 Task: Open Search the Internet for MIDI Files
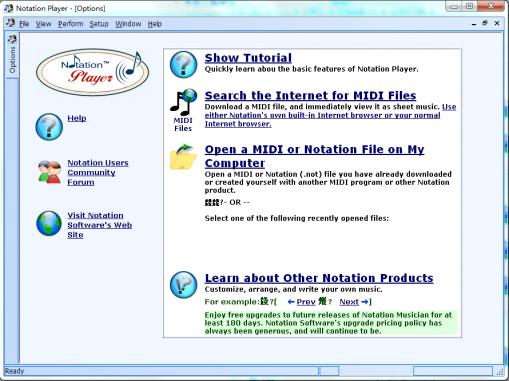[310, 96]
